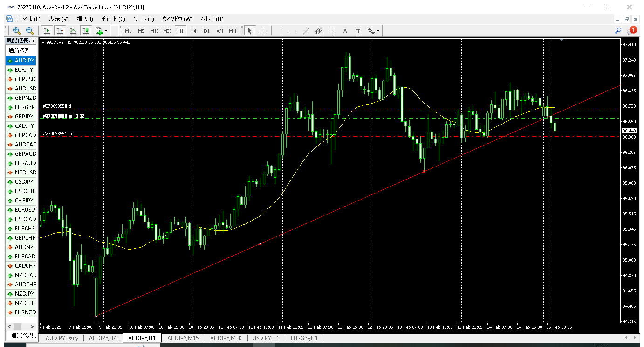Switch chart to line chart icon

tap(73, 31)
